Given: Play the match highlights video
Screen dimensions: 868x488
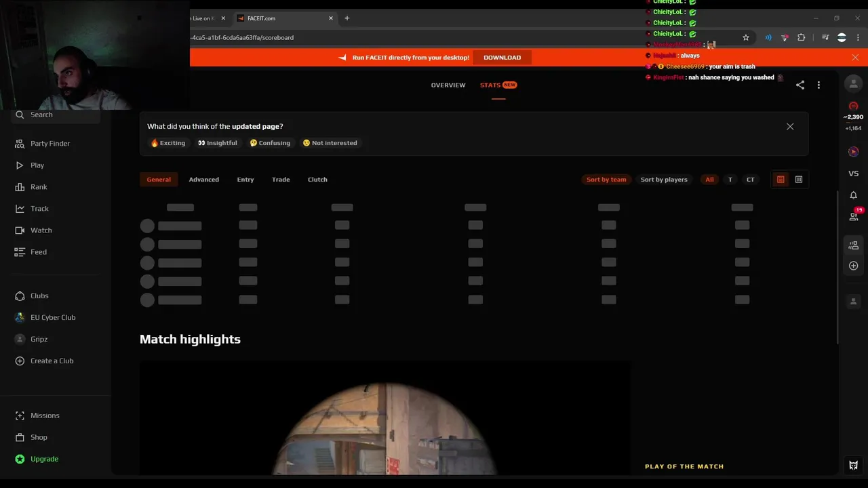Looking at the screenshot, I should pyautogui.click(x=385, y=418).
